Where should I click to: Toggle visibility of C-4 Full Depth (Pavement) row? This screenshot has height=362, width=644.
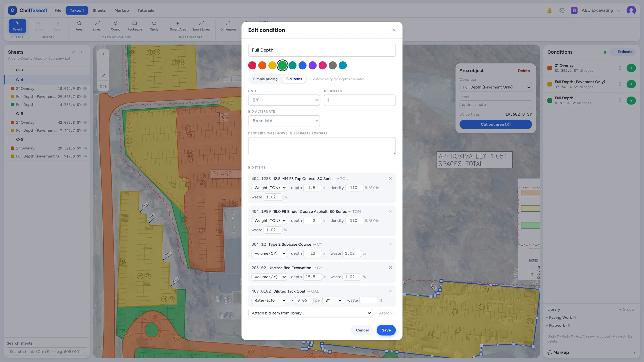click(85, 97)
